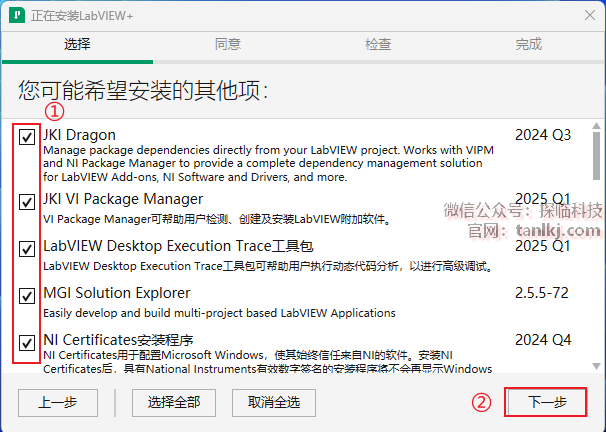Click the 2024 Q4 version text
Viewport: 606px width, 432px height.
coord(543,340)
